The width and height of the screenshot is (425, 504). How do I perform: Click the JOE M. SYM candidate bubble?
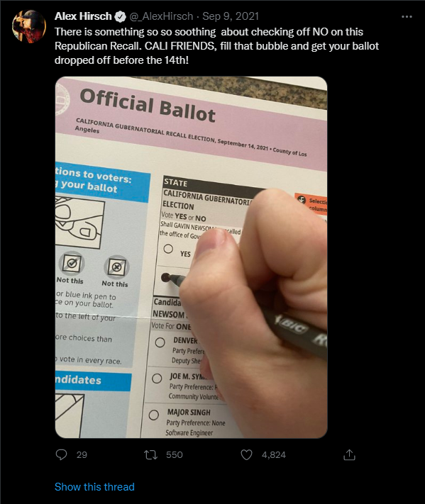[x=157, y=379]
